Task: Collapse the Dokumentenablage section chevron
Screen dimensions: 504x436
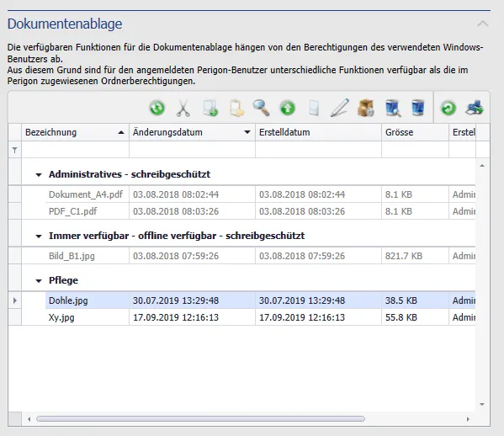Action: click(x=483, y=24)
